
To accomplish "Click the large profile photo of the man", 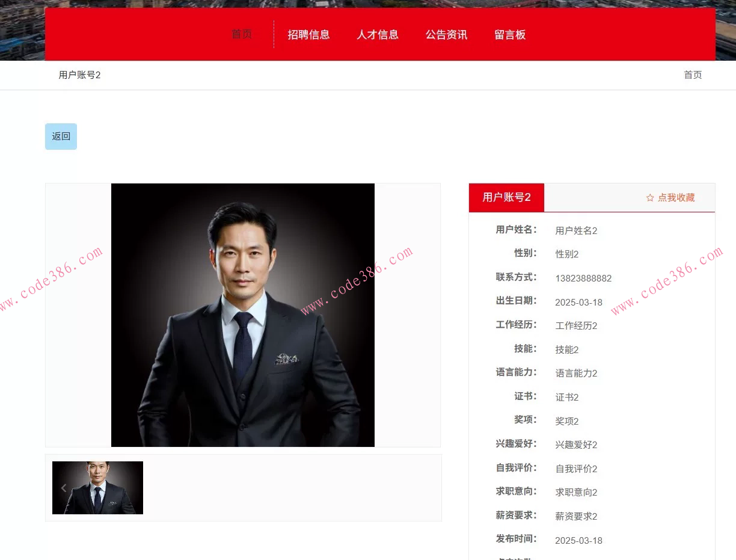I will point(242,315).
